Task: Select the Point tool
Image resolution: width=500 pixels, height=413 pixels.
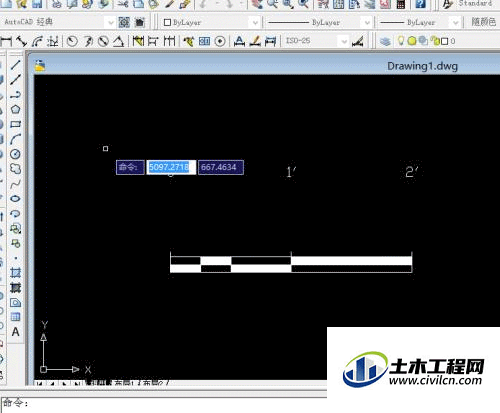Action: click(15, 258)
